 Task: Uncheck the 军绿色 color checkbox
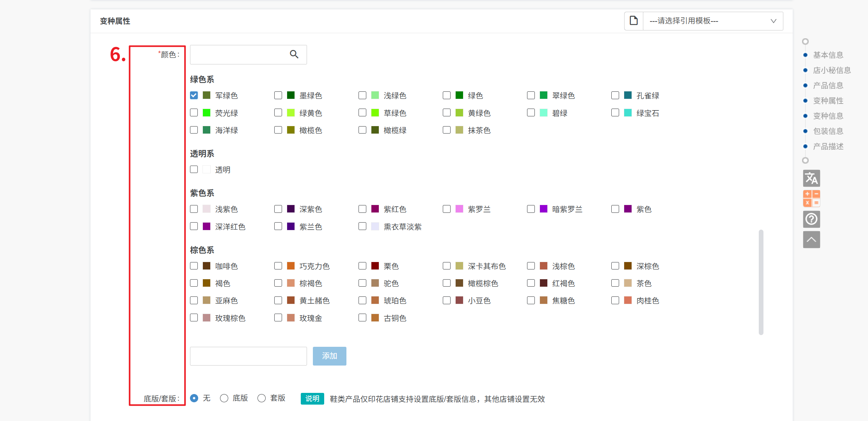[194, 95]
